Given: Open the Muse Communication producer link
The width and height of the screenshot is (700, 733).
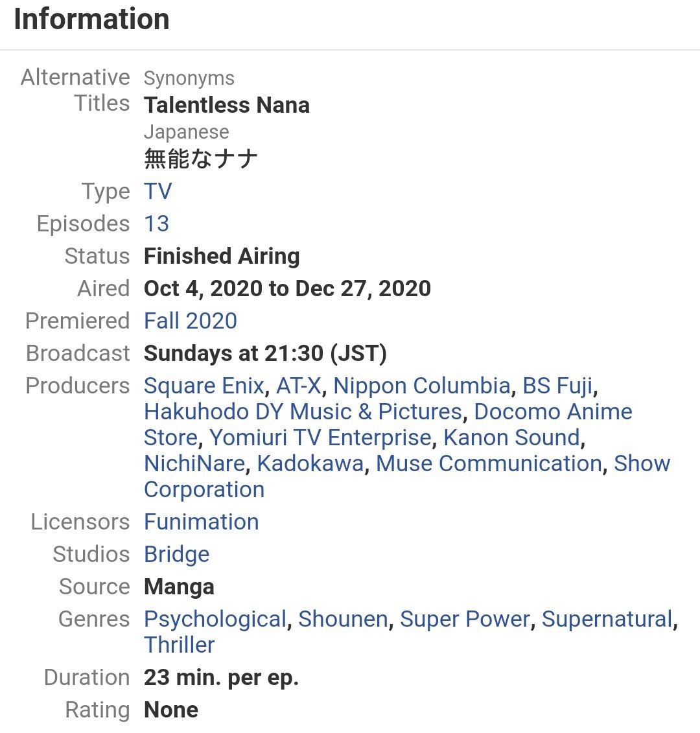Looking at the screenshot, I should pos(489,464).
